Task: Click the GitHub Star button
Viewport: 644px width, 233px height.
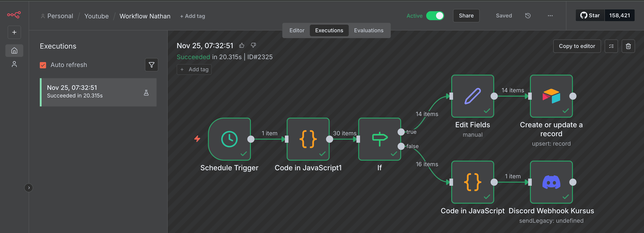Action: point(590,15)
